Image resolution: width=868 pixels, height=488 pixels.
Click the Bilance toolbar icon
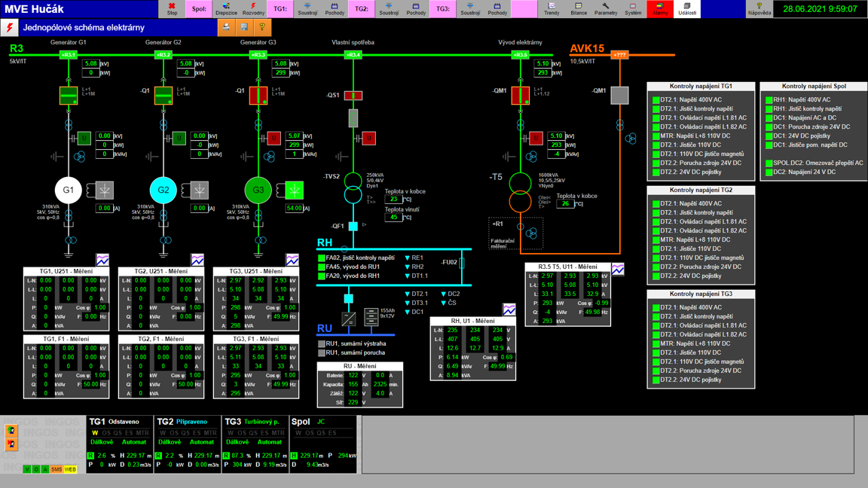tap(578, 9)
